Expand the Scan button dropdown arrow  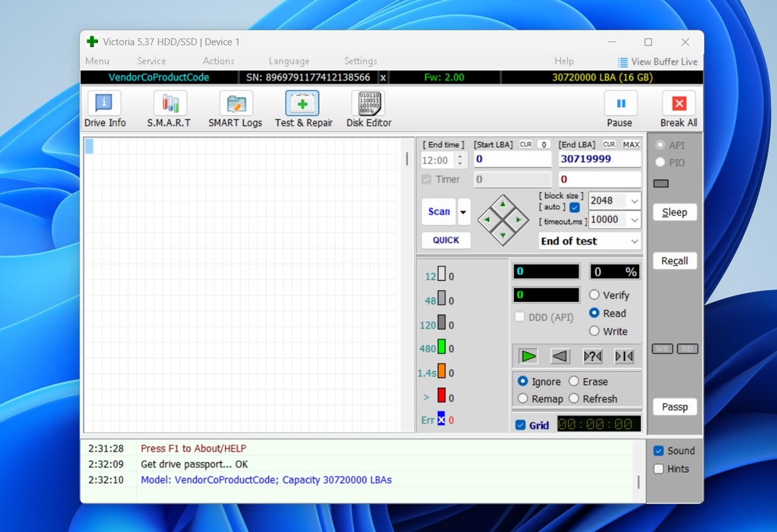pos(464,212)
